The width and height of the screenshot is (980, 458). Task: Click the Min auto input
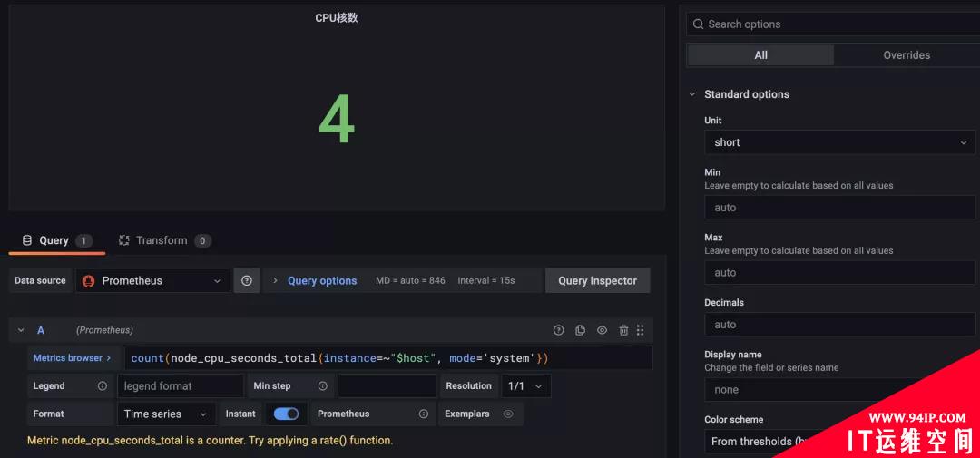click(839, 208)
